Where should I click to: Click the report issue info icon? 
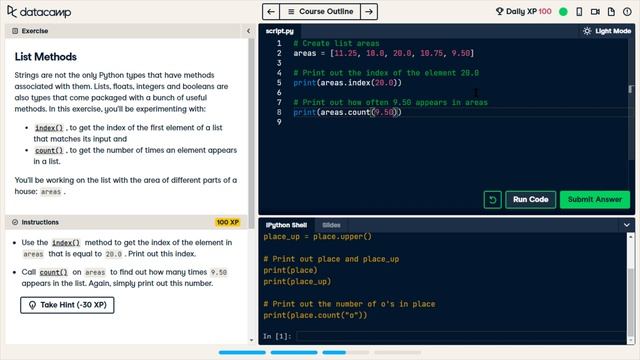click(627, 12)
